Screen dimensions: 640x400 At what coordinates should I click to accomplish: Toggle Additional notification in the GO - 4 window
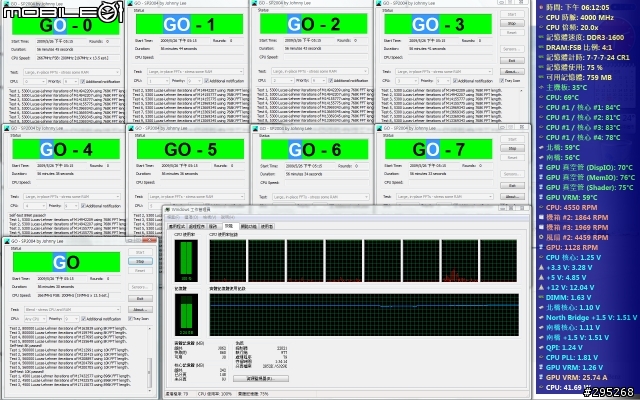pos(83,206)
